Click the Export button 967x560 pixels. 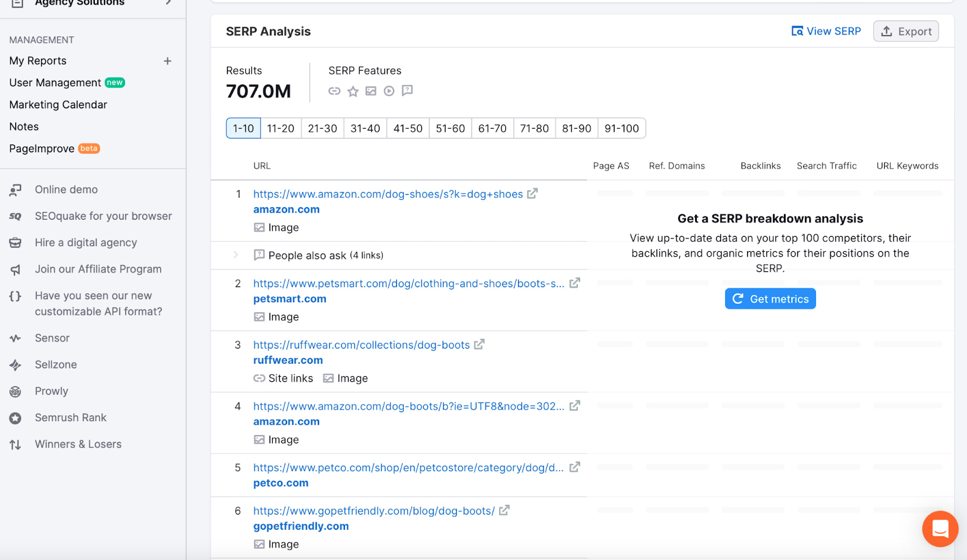pyautogui.click(x=906, y=31)
